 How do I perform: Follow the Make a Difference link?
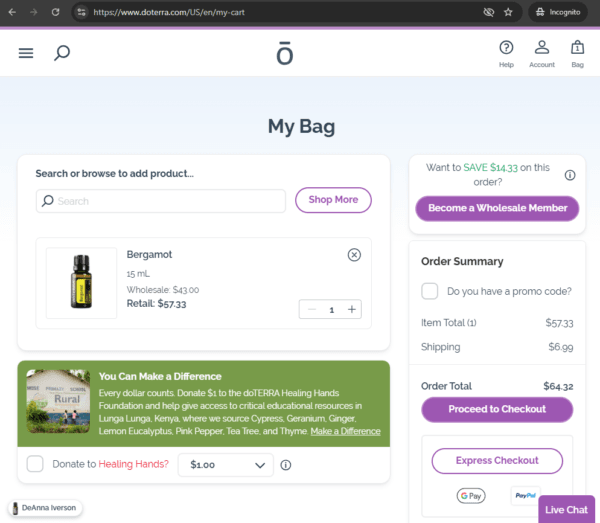[x=345, y=431]
